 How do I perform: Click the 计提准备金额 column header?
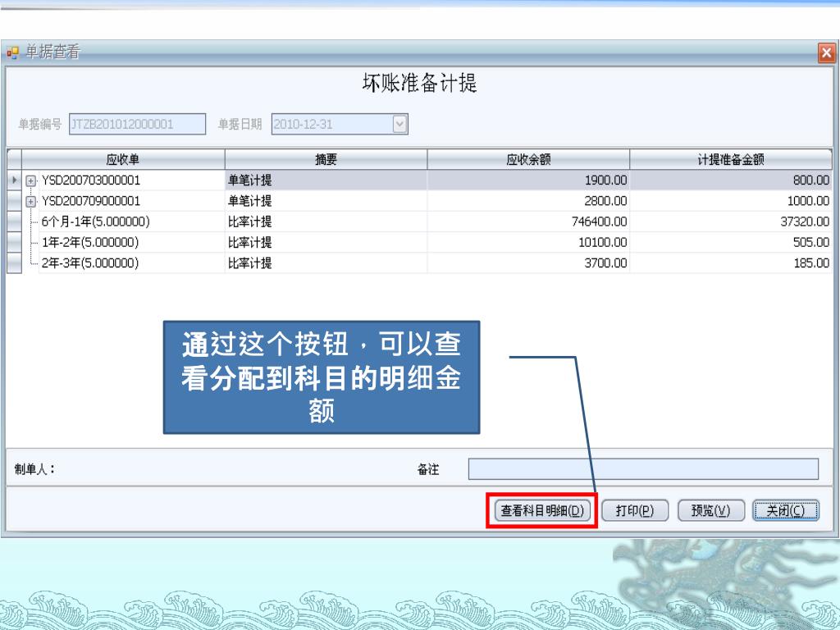(x=731, y=160)
